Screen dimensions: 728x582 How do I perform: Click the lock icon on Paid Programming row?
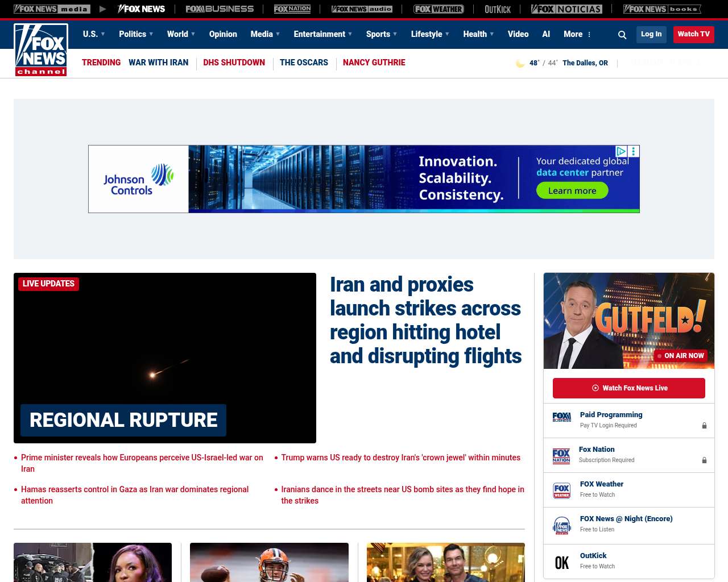point(704,425)
